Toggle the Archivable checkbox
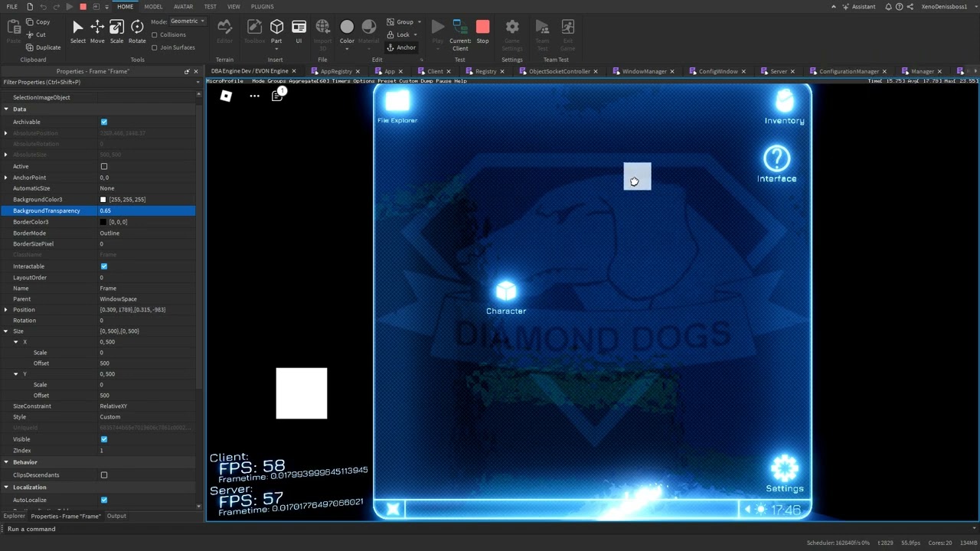 (x=104, y=122)
